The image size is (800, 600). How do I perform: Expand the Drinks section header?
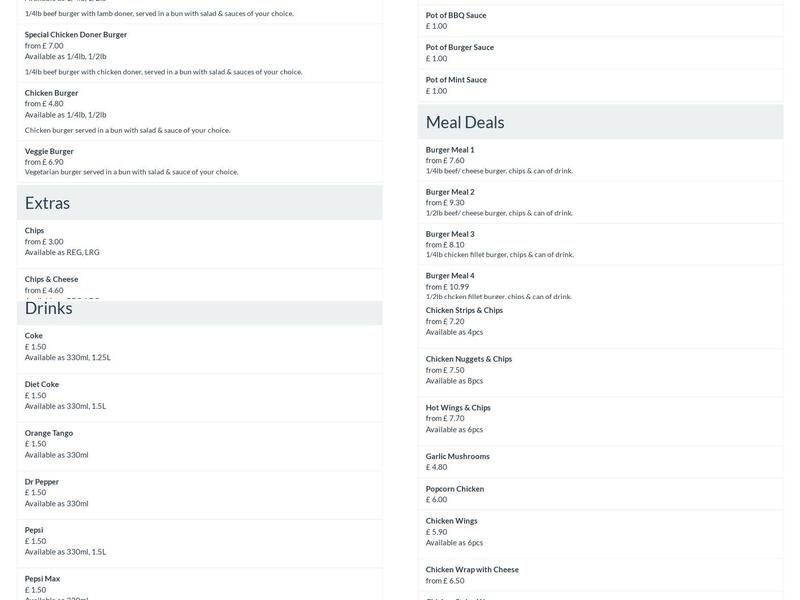pyautogui.click(x=199, y=310)
